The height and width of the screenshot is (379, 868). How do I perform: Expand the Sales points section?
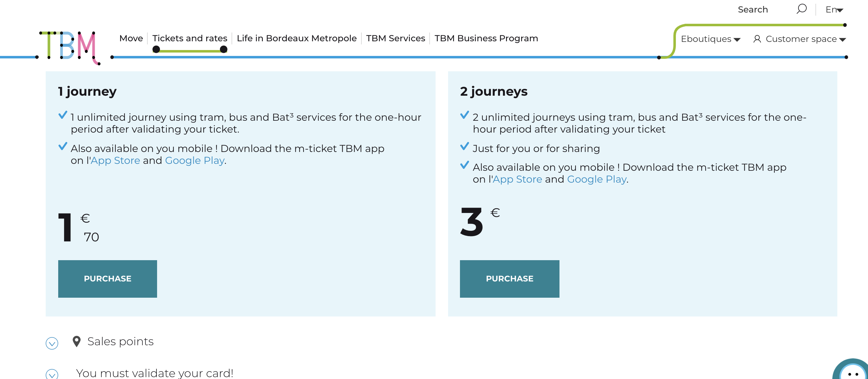tap(52, 343)
